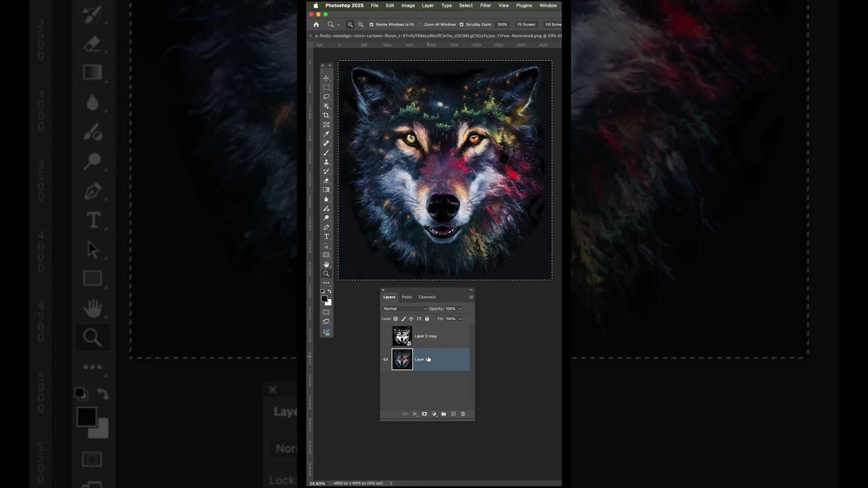This screenshot has height=488, width=868.
Task: Open the Opacity slider dropdown arrow
Action: coord(460,308)
